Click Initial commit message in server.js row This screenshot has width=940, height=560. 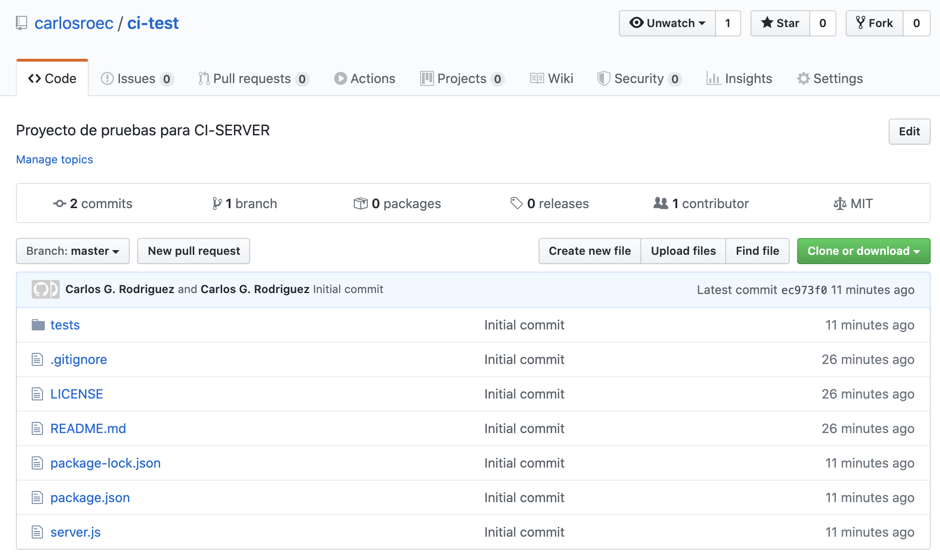[x=524, y=532]
